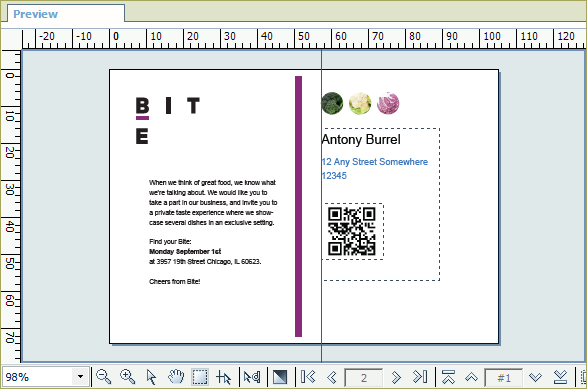Image resolution: width=587 pixels, height=389 pixels.
Task: Go to the next page
Action: point(396,377)
